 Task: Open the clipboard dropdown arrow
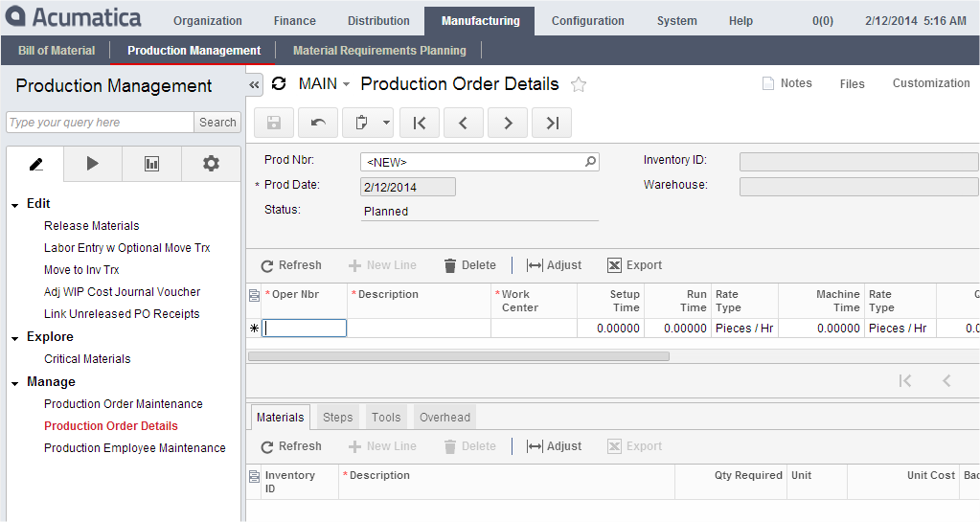click(386, 123)
